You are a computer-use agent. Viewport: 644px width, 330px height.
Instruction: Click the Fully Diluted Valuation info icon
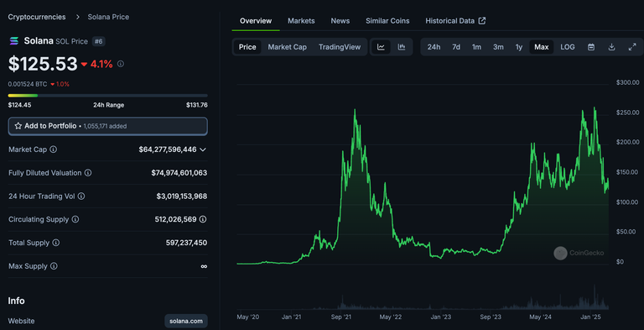coord(88,173)
